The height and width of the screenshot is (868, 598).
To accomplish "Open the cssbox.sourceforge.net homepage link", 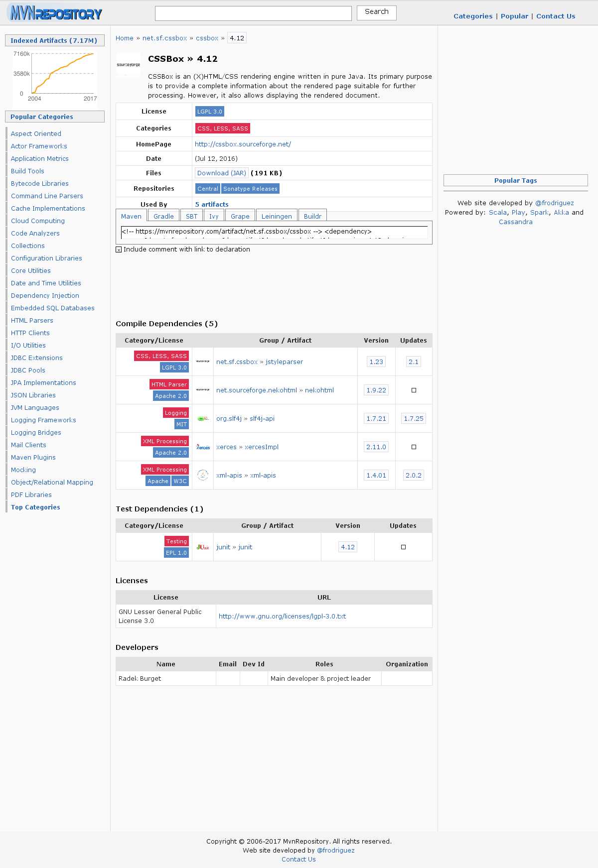I will [x=243, y=144].
